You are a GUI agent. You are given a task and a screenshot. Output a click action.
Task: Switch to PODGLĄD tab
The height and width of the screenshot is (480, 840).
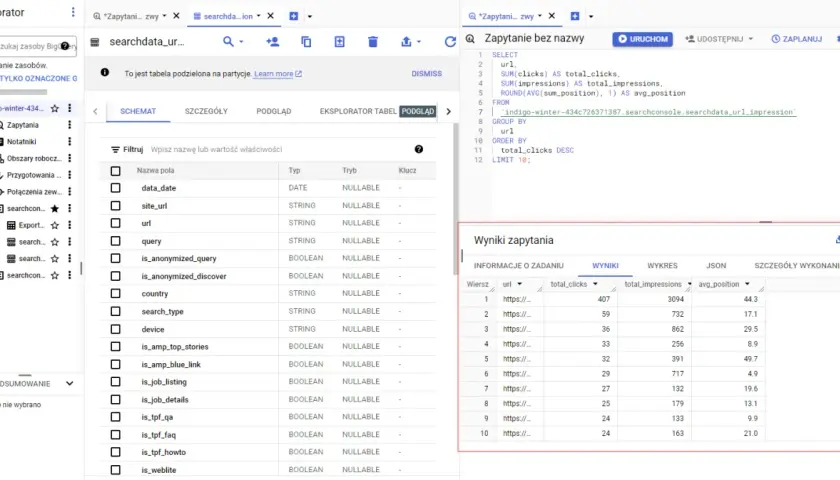274,111
